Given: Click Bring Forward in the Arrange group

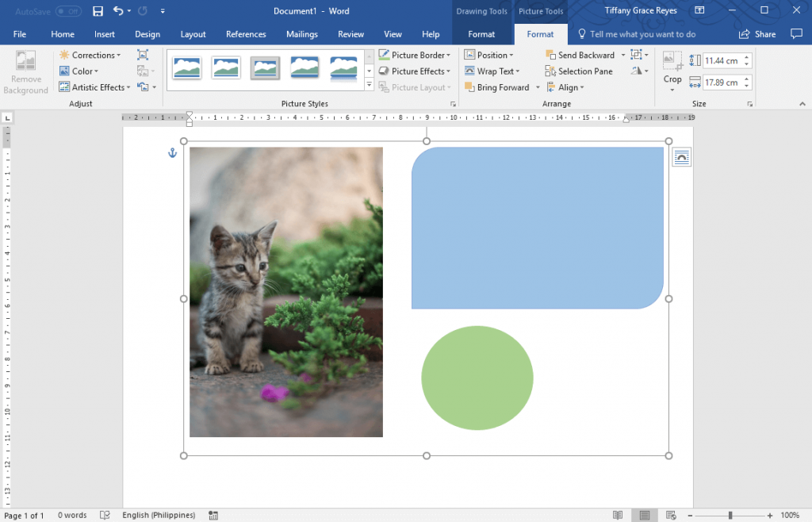Looking at the screenshot, I should tap(500, 87).
